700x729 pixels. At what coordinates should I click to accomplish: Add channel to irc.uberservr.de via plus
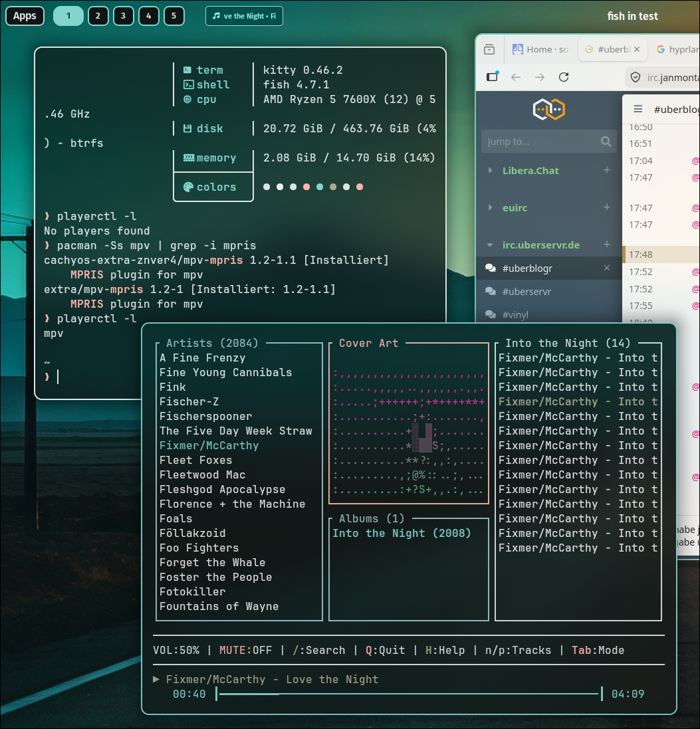(606, 244)
